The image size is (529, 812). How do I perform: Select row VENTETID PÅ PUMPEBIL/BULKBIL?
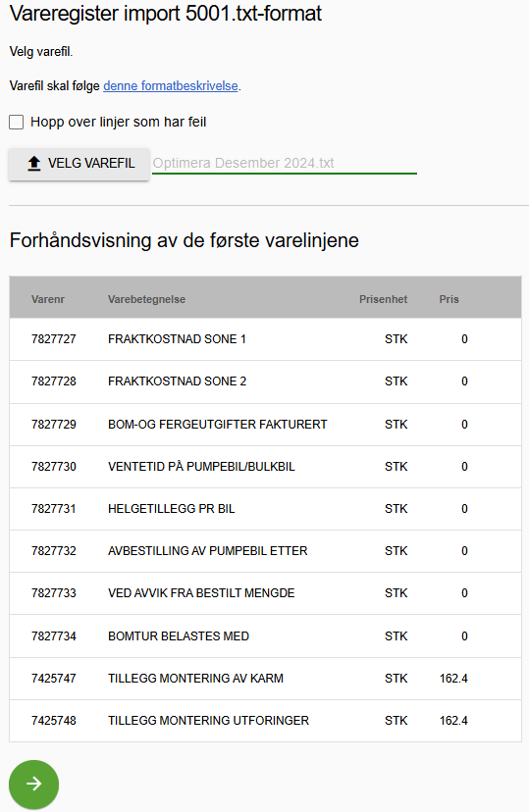[265, 467]
